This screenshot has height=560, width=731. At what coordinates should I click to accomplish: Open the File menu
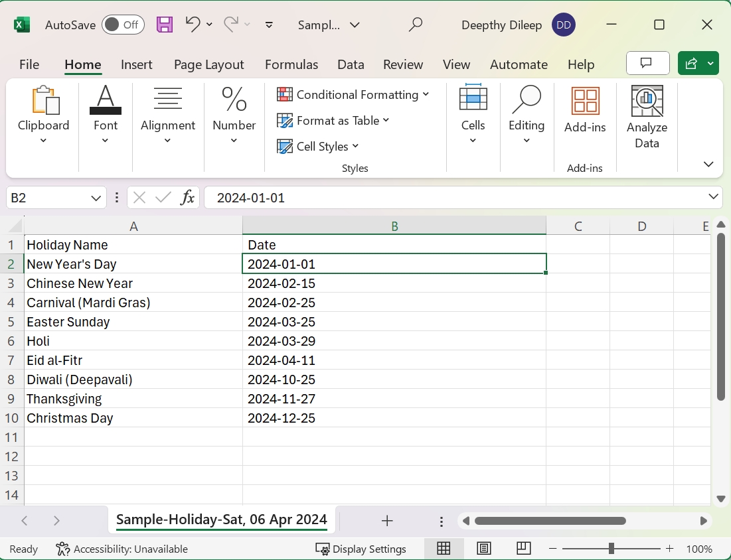29,64
